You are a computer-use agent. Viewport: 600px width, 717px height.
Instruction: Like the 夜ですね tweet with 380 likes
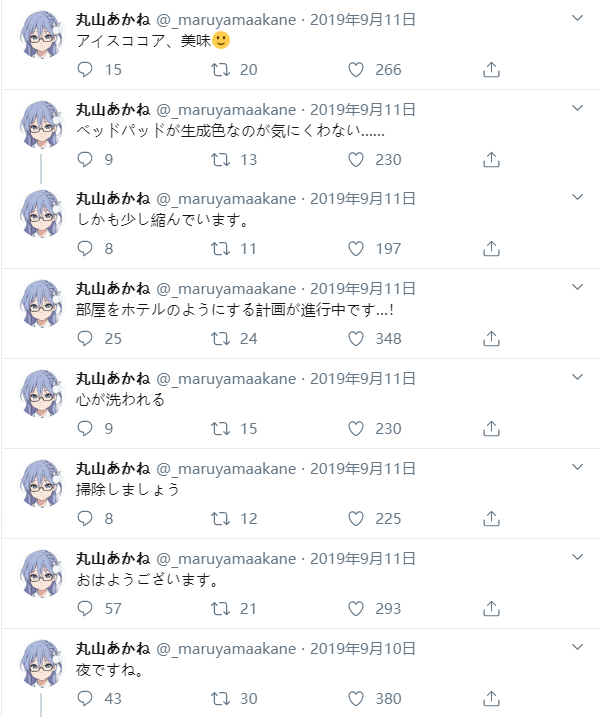point(356,698)
